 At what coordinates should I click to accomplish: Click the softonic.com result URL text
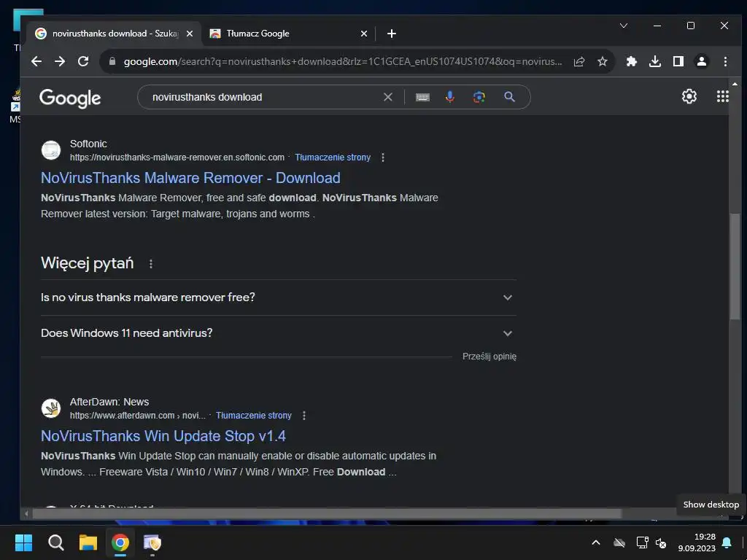pos(177,157)
